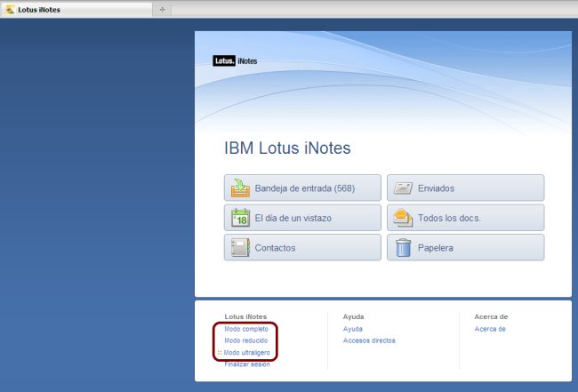Viewport: 578px width, 392px height.
Task: Click the Lotus iNotes logo
Action: pos(235,60)
